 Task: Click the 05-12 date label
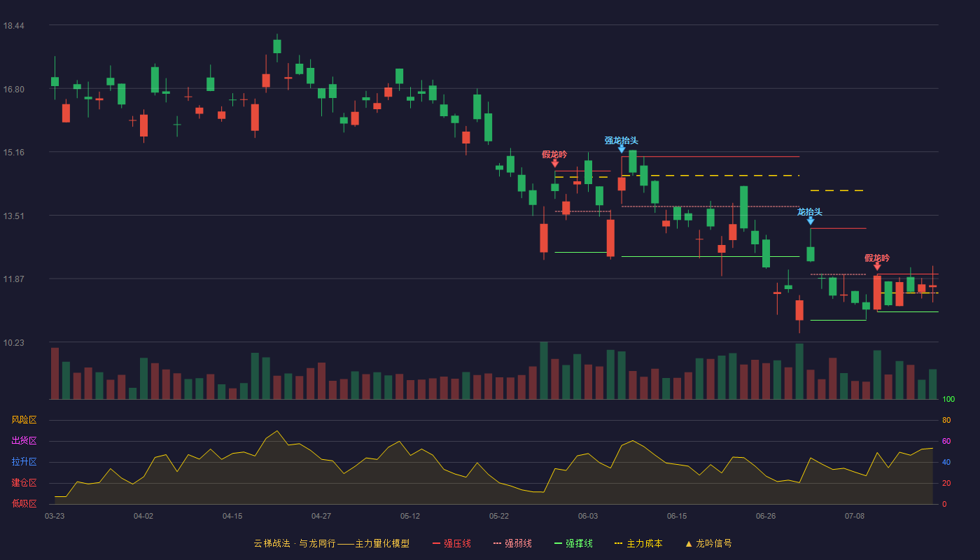pos(410,516)
